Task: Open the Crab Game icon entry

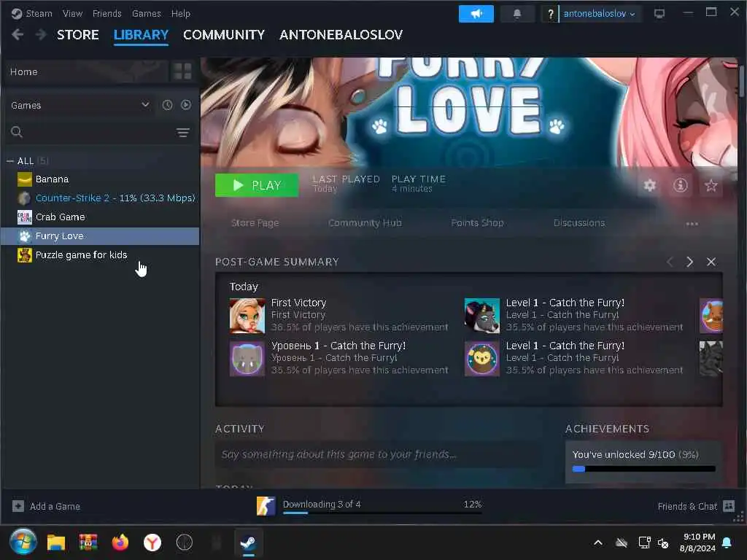Action: [25, 217]
